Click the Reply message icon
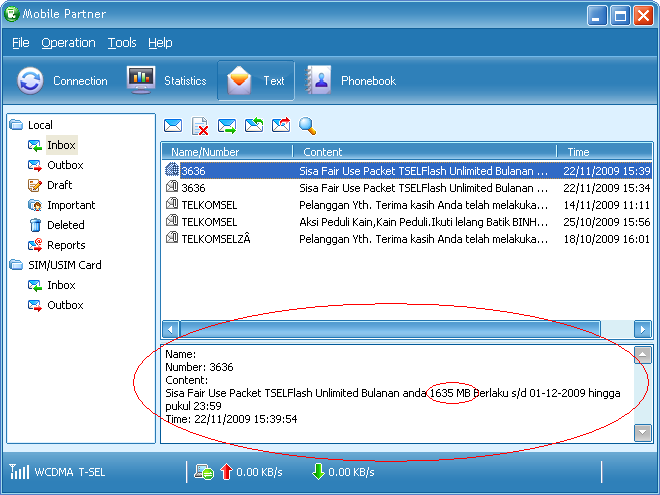The width and height of the screenshot is (660, 495). coord(254,125)
